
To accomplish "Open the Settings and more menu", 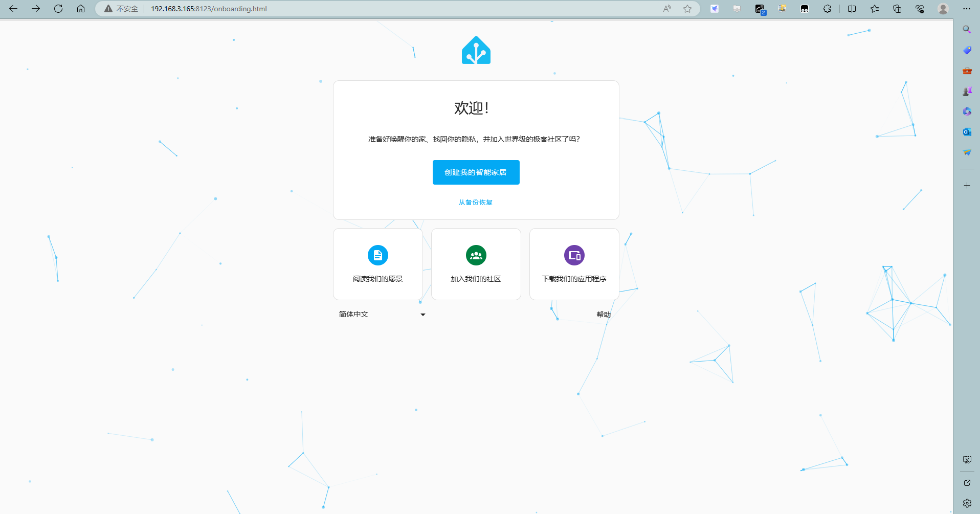I will click(x=966, y=9).
